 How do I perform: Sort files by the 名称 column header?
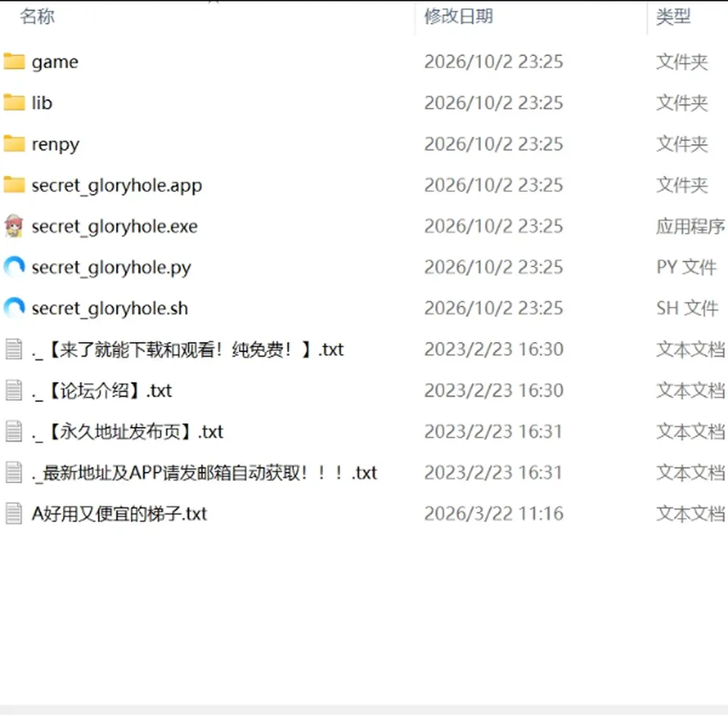coord(37,16)
